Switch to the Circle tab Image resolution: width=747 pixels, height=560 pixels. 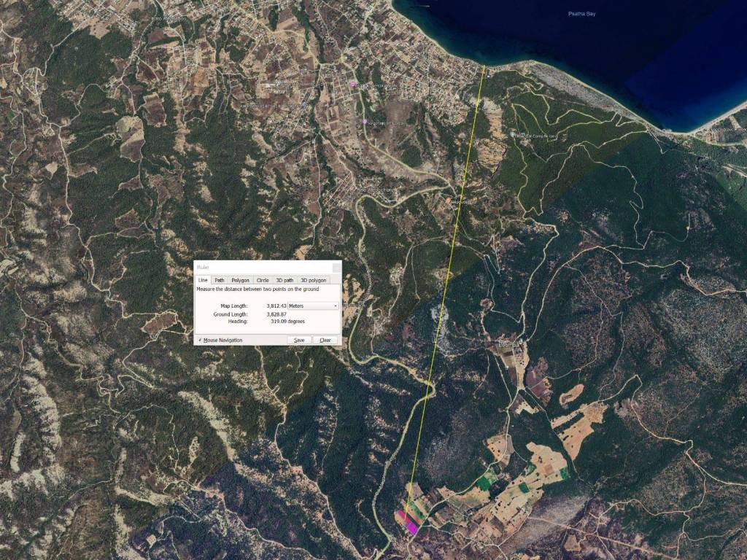click(263, 280)
